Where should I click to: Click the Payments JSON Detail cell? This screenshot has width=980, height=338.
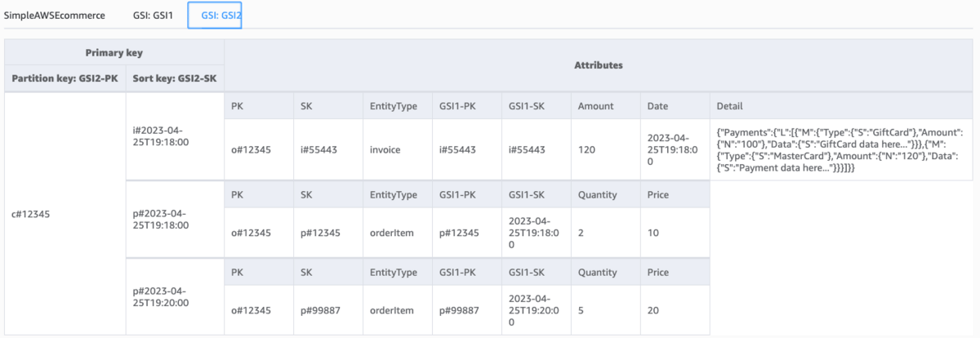[841, 149]
